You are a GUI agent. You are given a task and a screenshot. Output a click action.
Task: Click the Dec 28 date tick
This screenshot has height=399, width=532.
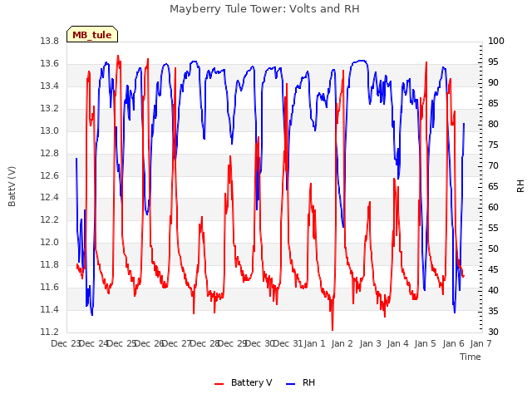pos(204,343)
